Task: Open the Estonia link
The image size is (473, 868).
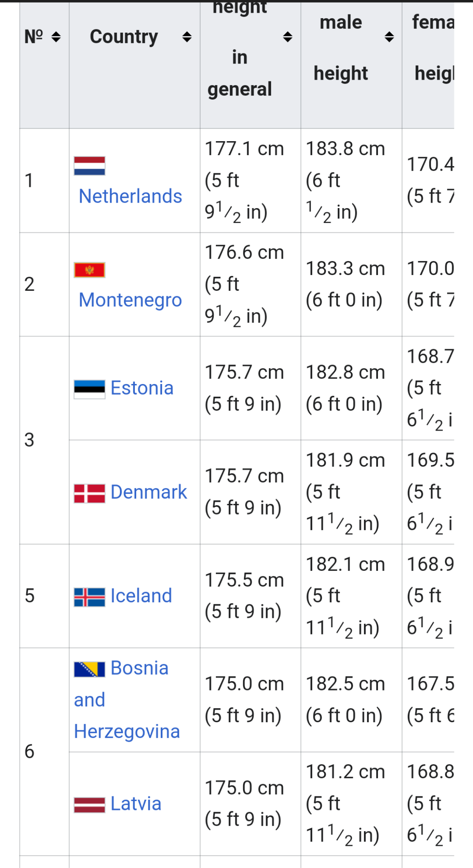Action: click(x=142, y=388)
